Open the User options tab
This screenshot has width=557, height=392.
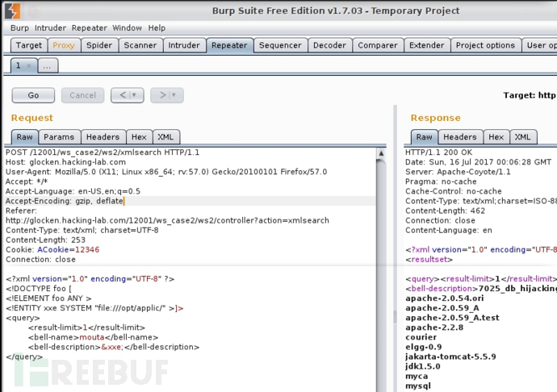point(540,45)
